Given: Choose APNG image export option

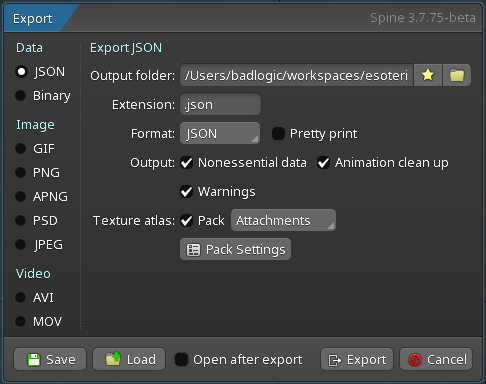Looking at the screenshot, I should tap(21, 196).
